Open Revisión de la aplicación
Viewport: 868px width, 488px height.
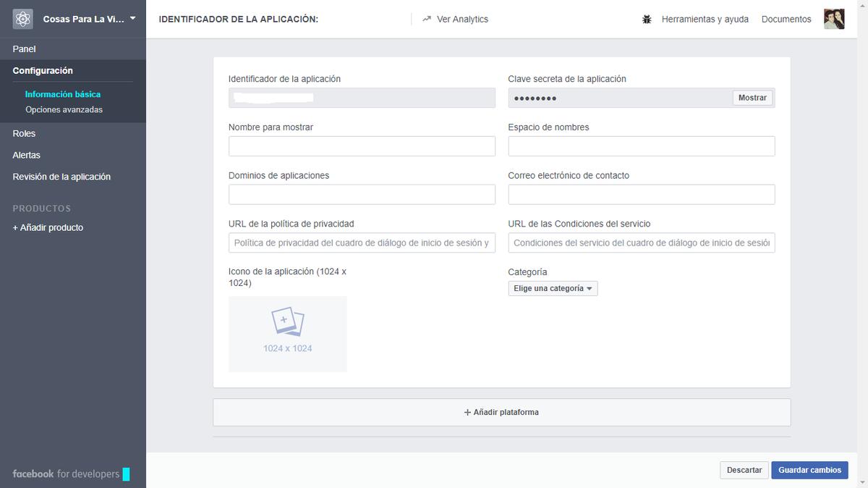click(61, 176)
